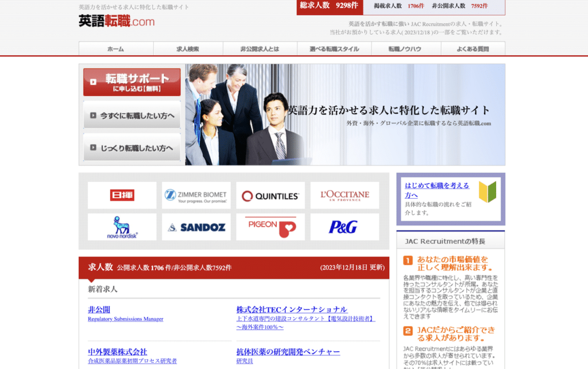Click the orange number 1 feature icon

click(x=408, y=260)
